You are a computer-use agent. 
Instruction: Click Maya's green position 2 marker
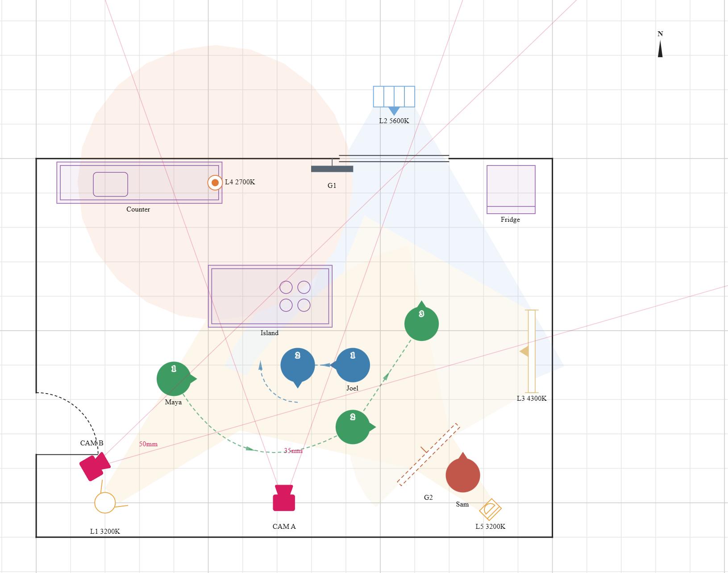353,427
